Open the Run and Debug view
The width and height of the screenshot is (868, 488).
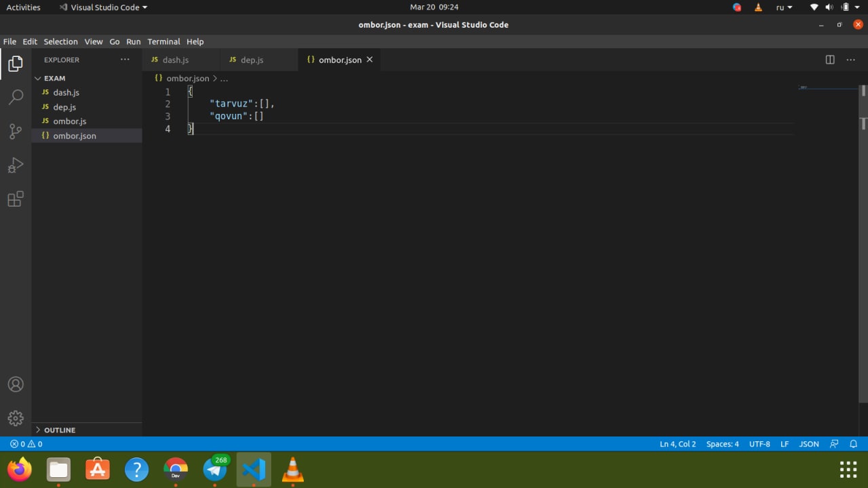(16, 165)
